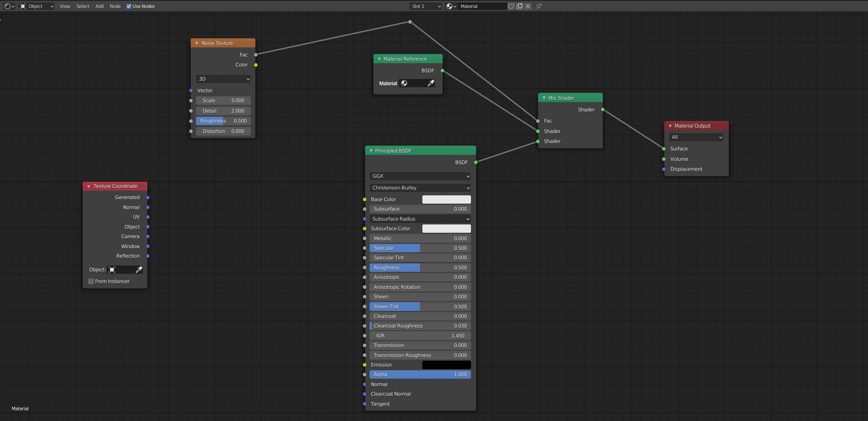Click the Material Output Surface input socket
The image size is (868, 421).
coord(664,149)
